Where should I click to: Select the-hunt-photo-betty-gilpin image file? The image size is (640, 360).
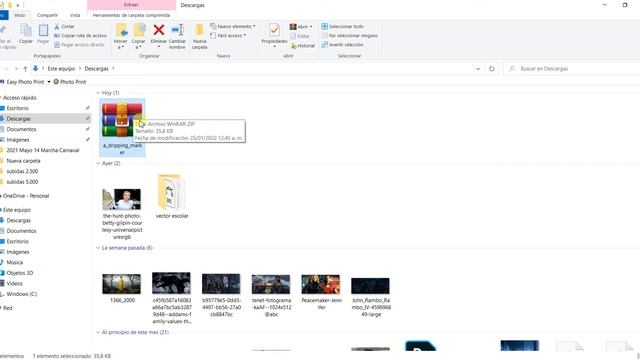pyautogui.click(x=122, y=213)
